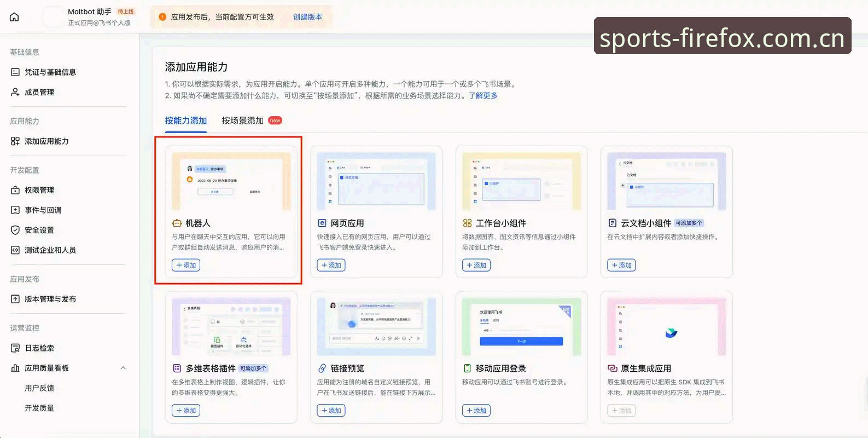Click the orange warning icon in banner

coord(162,17)
